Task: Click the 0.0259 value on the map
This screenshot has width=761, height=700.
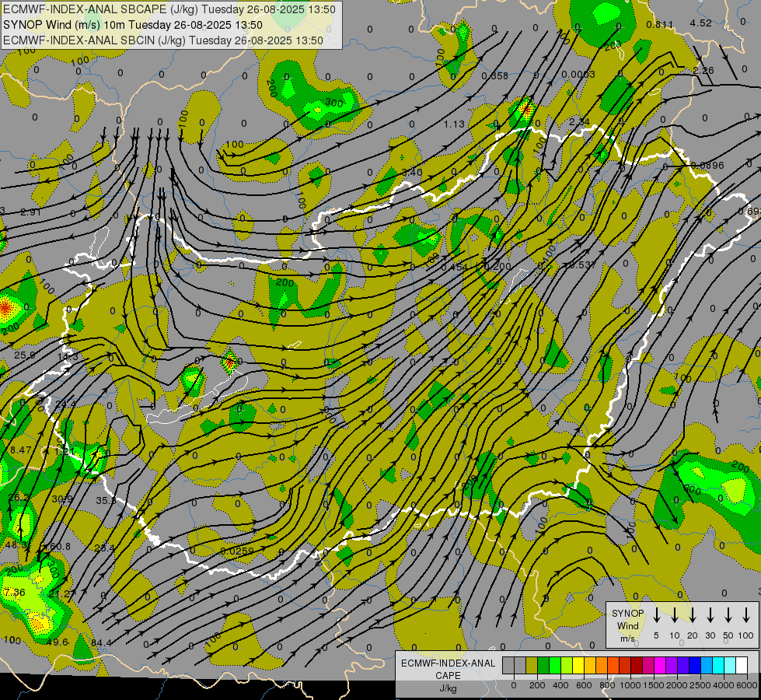Action: (x=237, y=551)
